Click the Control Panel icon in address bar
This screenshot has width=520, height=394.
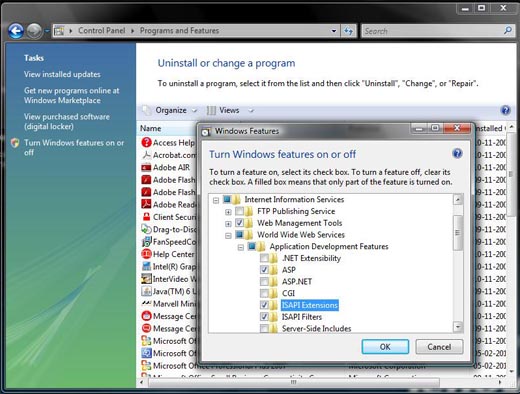59,31
